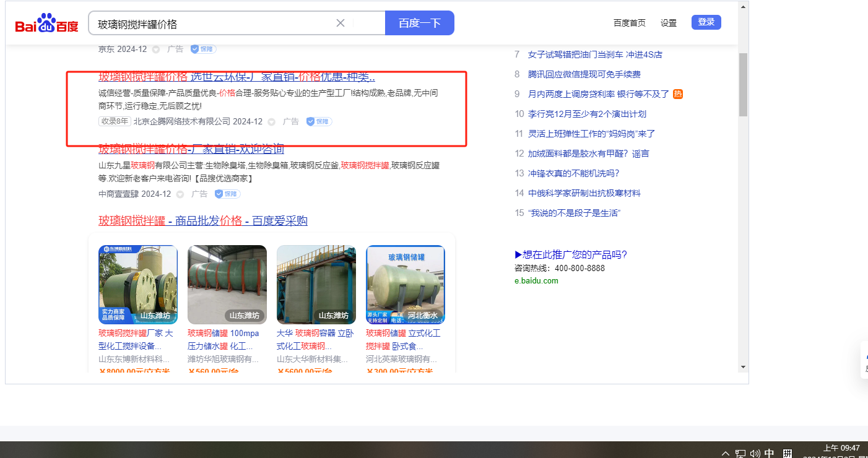868x458 pixels.
Task: Click the Baidu logo
Action: [x=46, y=24]
